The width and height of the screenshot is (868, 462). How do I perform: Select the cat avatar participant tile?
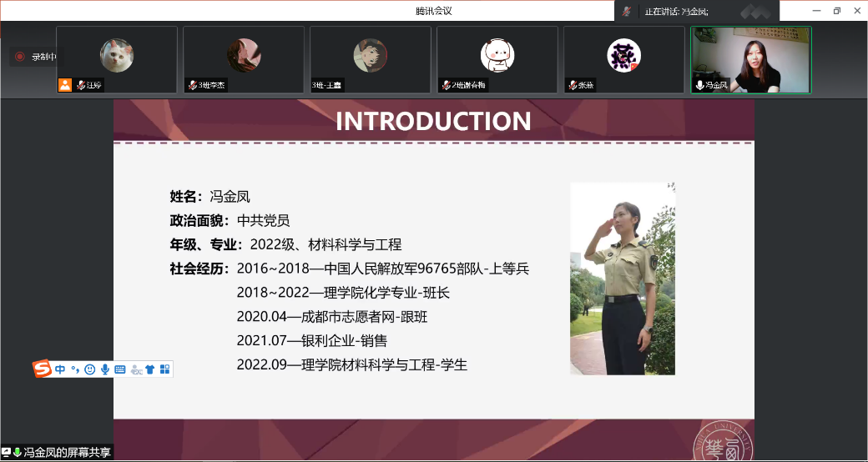[x=117, y=59]
